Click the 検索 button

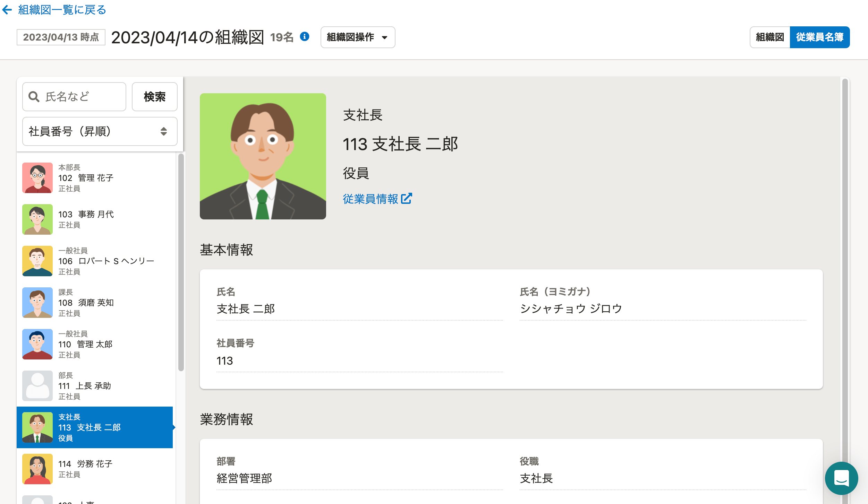point(154,97)
